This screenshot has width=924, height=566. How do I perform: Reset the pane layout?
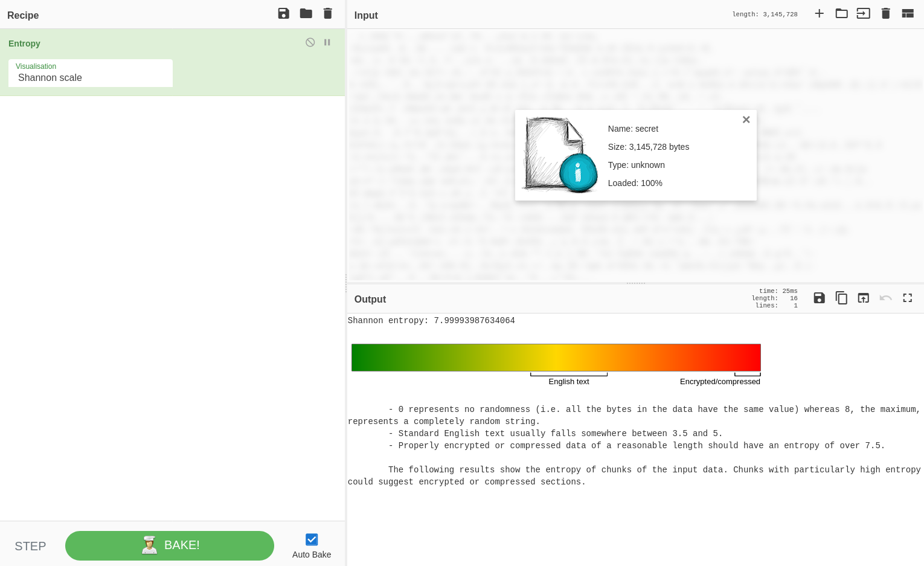(x=908, y=13)
